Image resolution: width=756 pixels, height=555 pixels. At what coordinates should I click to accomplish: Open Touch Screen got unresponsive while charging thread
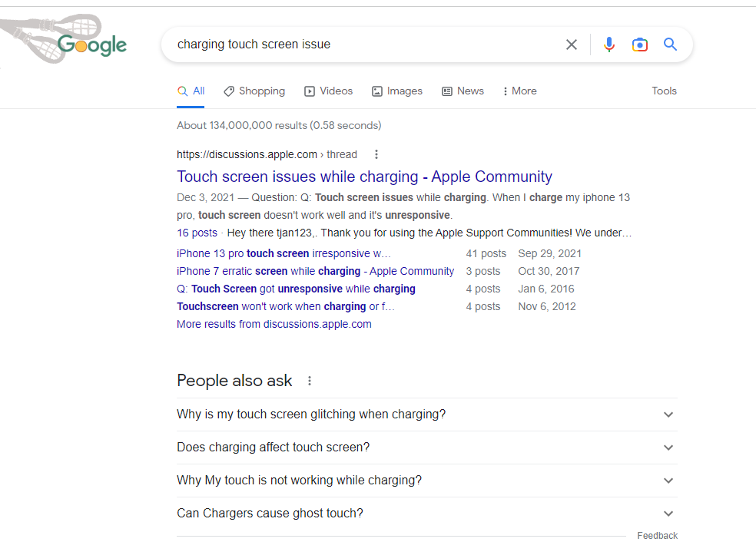[296, 289]
